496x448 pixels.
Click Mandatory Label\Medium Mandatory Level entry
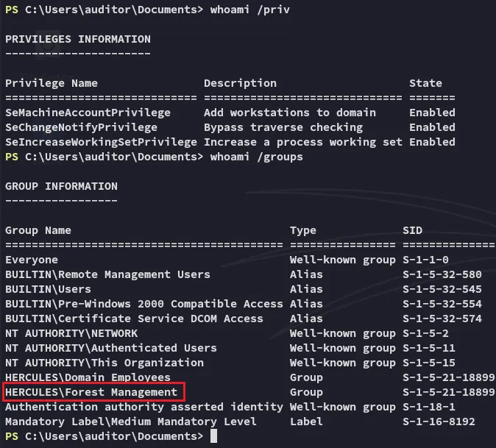coord(131,422)
